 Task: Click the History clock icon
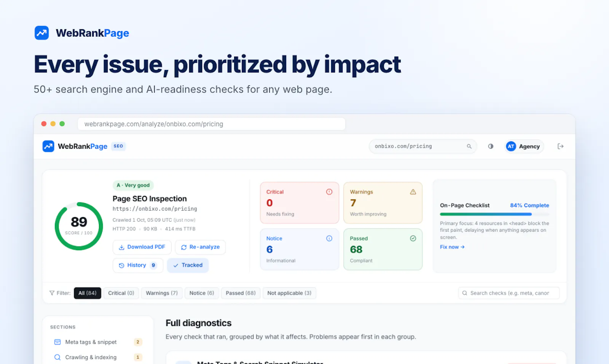(121, 265)
